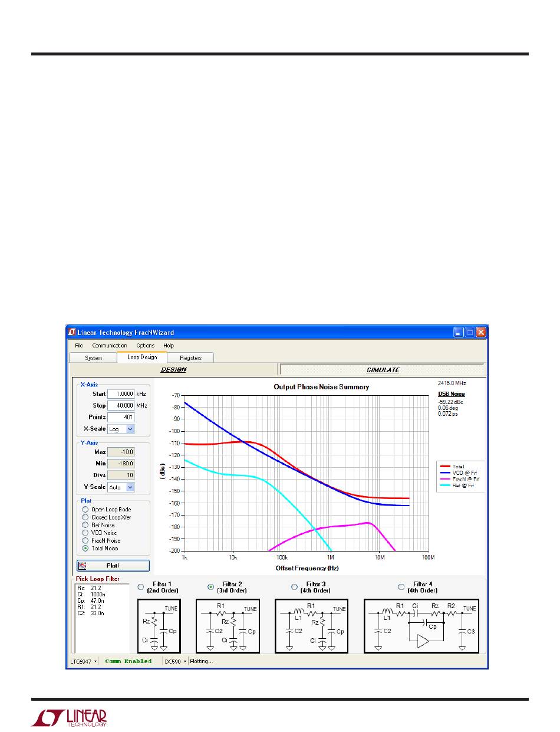Maximize the FracNWizard window
The width and height of the screenshot is (560, 732).
(470, 332)
